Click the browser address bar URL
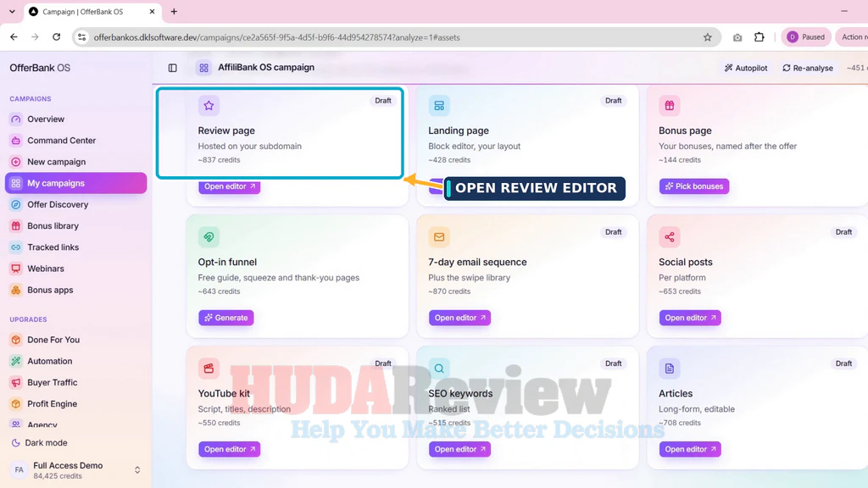 point(277,37)
